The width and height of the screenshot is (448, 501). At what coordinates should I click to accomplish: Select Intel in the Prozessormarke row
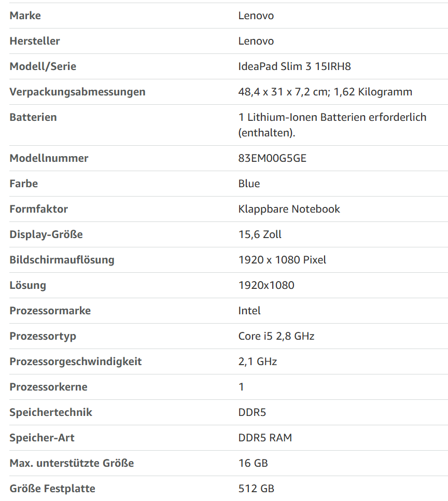coord(249,311)
